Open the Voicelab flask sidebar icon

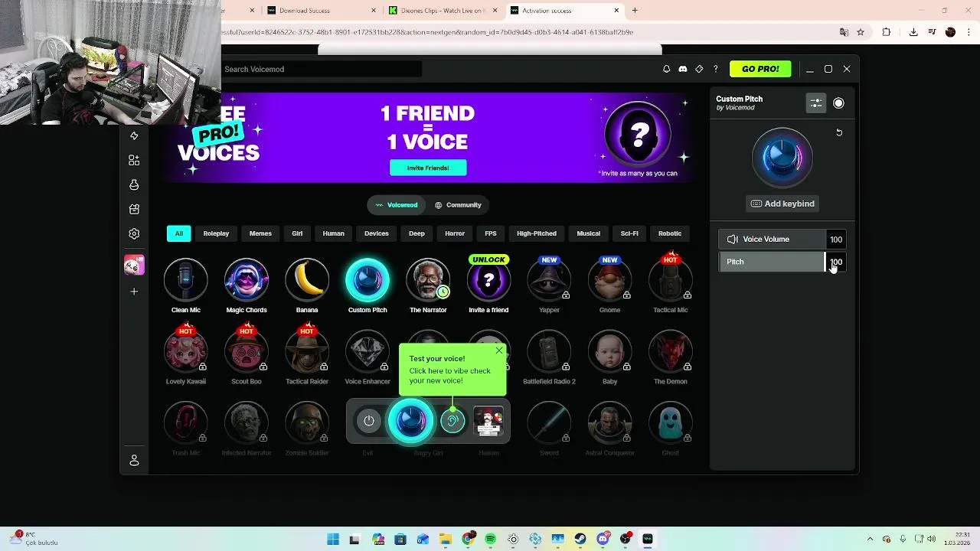coord(134,184)
